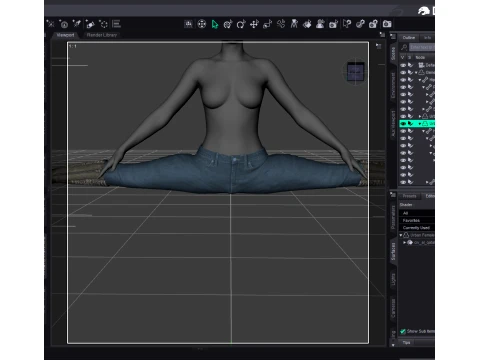Switch to the Viewport tab
This screenshot has width=480, height=360.
65,35
